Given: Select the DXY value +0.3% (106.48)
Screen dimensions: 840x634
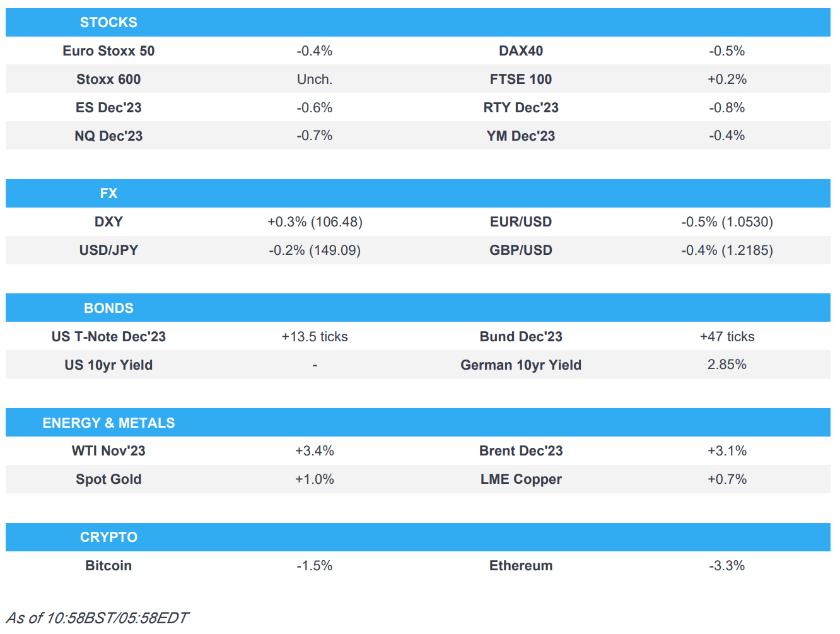Looking at the screenshot, I should click(315, 222).
